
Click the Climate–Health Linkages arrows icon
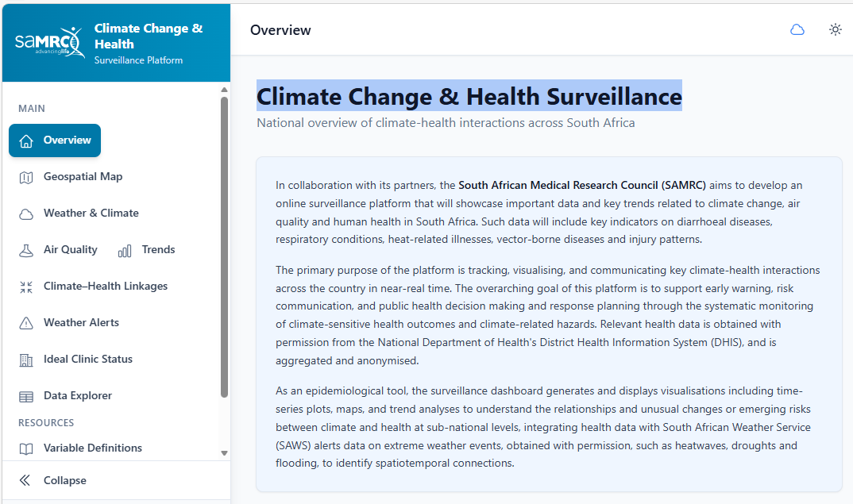tap(26, 287)
